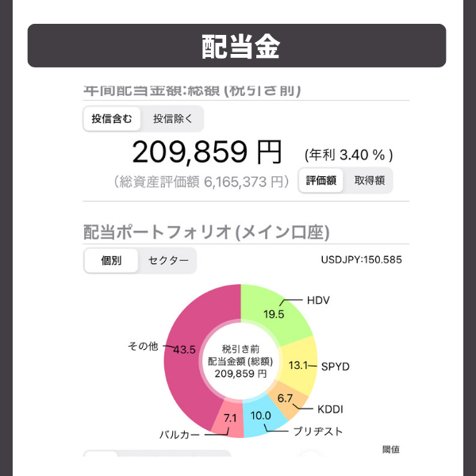Click the light blue ブリヂスト slice

pyautogui.click(x=262, y=416)
